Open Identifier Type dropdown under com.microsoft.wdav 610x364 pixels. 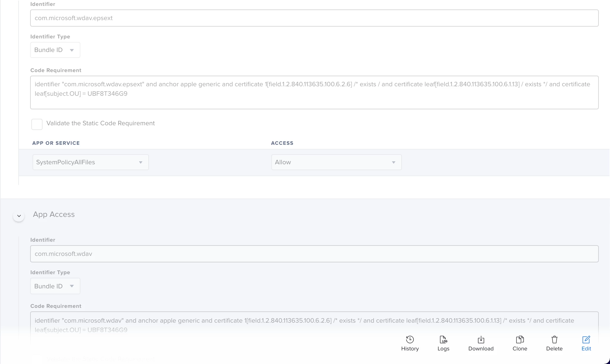point(55,286)
